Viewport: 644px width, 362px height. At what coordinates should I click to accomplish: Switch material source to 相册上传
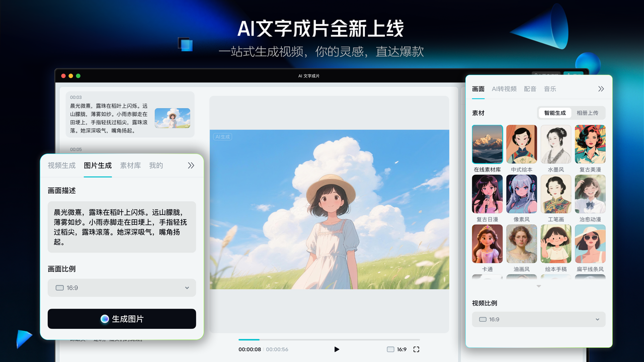(587, 113)
